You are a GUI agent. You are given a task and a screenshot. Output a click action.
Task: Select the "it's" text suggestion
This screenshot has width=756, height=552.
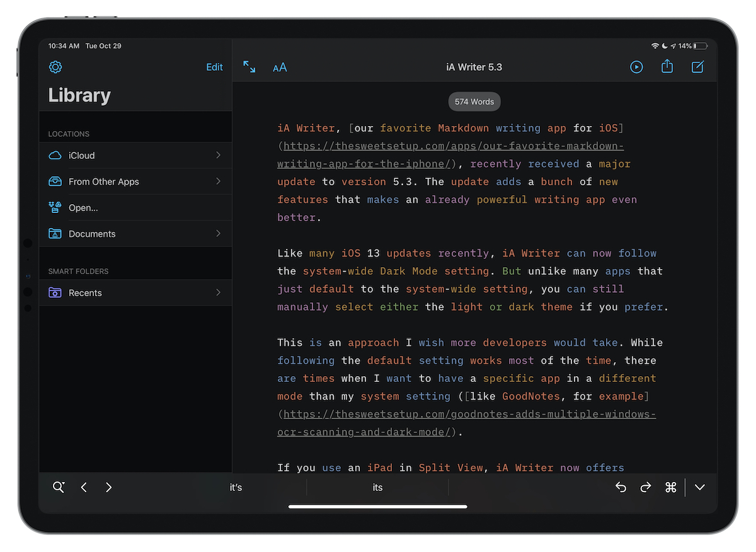click(x=236, y=487)
